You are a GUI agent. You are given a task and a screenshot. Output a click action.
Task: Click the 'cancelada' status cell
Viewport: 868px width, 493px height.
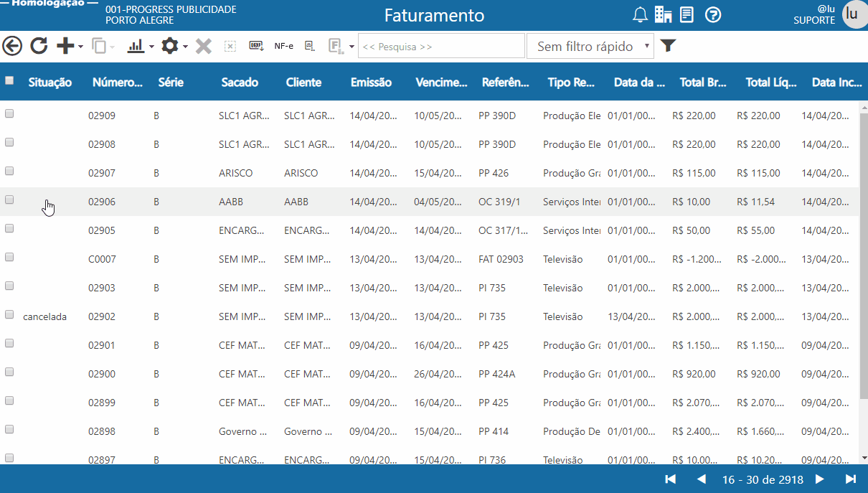click(x=44, y=316)
